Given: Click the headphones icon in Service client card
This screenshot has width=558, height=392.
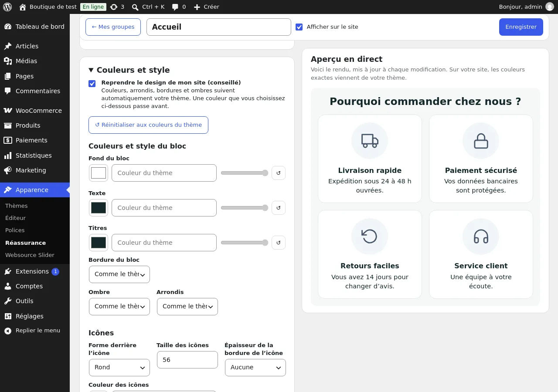Looking at the screenshot, I should click(x=481, y=236).
